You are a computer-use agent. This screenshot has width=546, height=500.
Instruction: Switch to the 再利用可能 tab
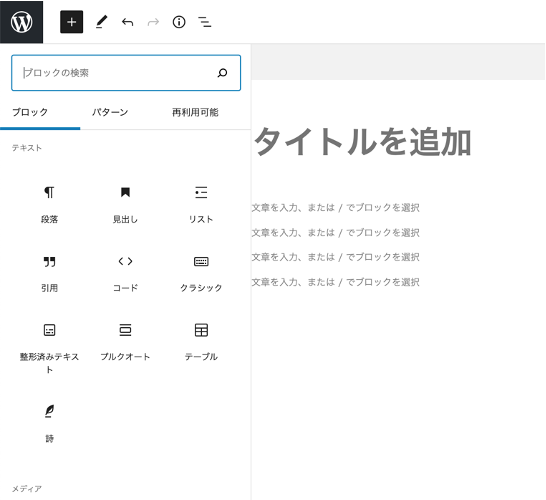[x=195, y=112]
